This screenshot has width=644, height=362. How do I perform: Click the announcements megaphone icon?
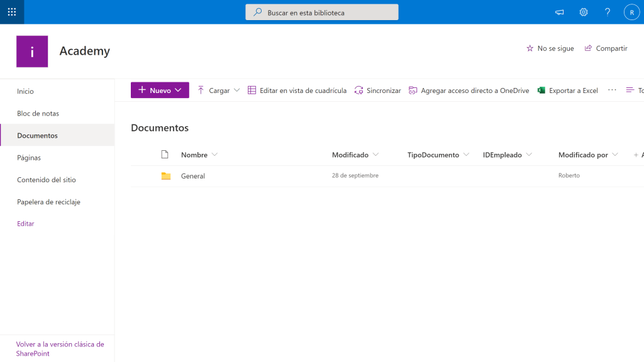click(559, 12)
